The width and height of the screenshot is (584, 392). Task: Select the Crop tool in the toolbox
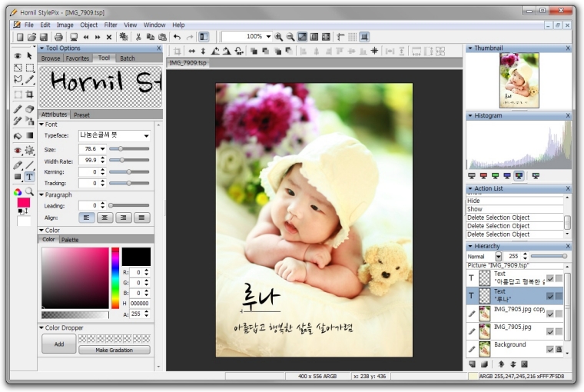tap(29, 95)
